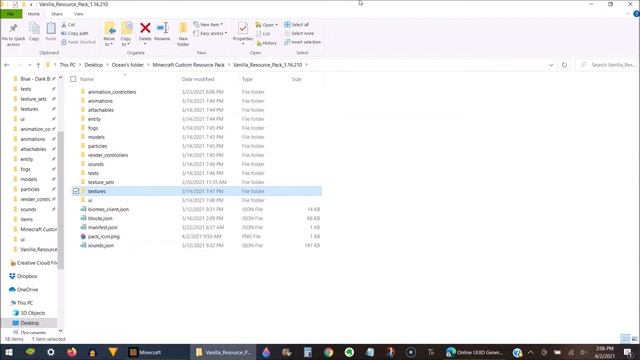Select Creative Cloud Files in navigation pane
Viewport: 640px width, 360px height.
click(x=34, y=263)
